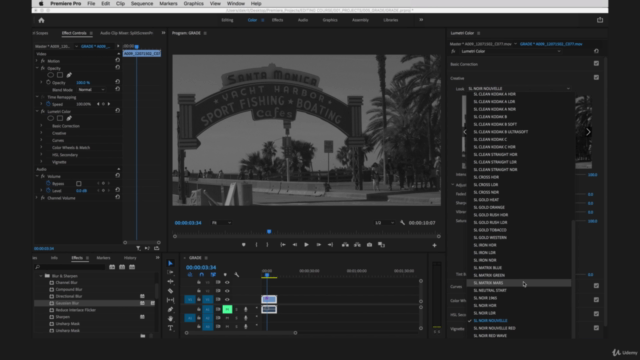Select the Gaussian Blur effect

[67, 303]
